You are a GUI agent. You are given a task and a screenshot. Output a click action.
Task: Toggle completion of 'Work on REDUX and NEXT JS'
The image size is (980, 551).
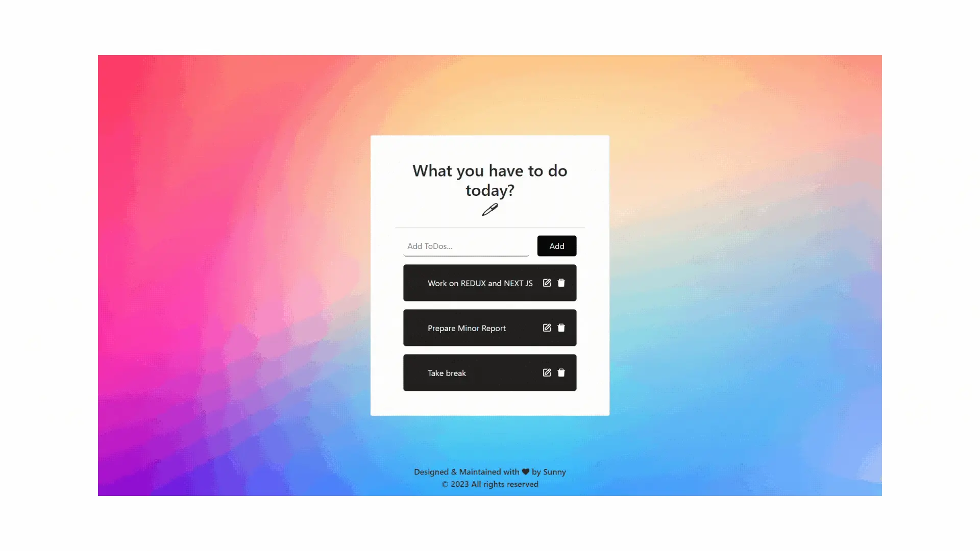[480, 283]
